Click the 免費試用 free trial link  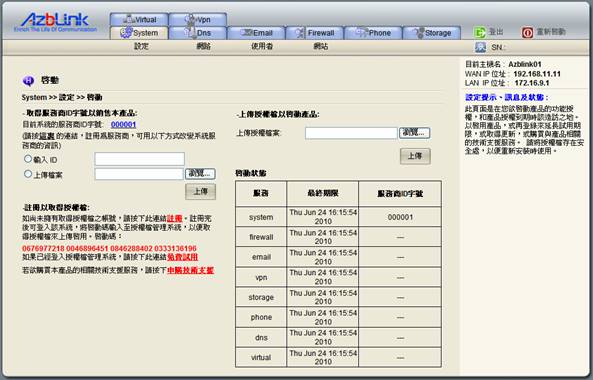pyautogui.click(x=183, y=257)
